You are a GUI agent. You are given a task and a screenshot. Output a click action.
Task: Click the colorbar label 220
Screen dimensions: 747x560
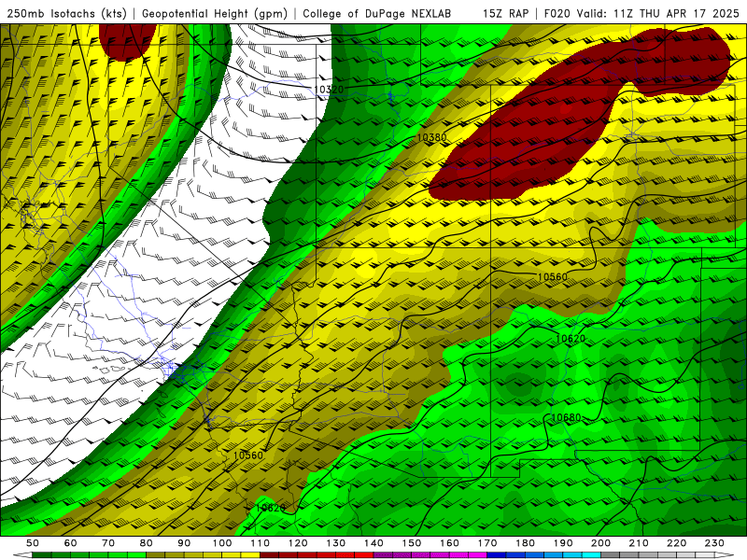(677, 543)
